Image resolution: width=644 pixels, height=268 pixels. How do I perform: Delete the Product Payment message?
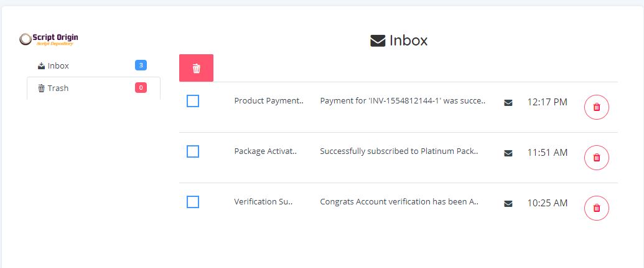pyautogui.click(x=597, y=107)
